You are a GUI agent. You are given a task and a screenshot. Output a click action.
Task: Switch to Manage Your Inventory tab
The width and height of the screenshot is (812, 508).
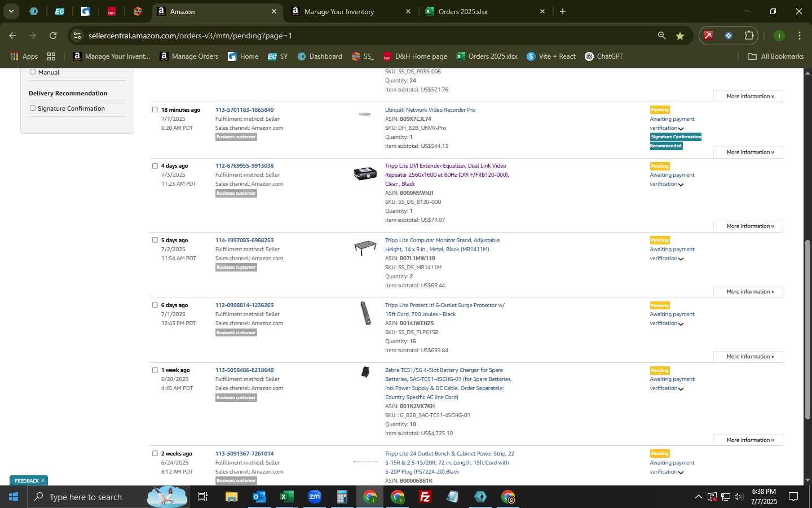point(352,11)
